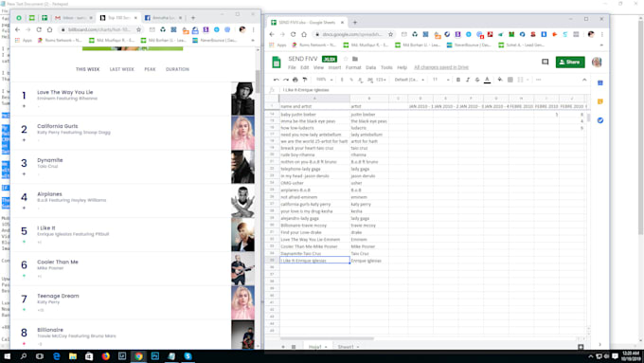This screenshot has height=363, width=644.
Task: Click the three-dot More toolbar options
Action: [x=539, y=80]
